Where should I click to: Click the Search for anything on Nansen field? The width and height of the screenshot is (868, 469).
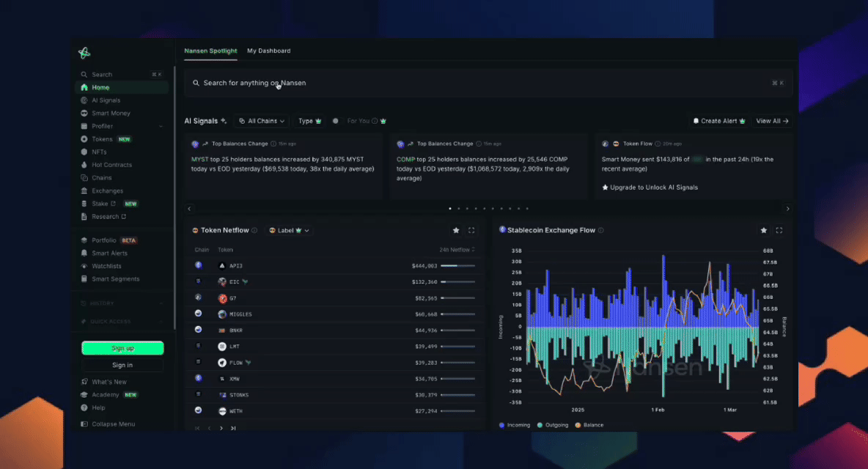click(x=484, y=83)
